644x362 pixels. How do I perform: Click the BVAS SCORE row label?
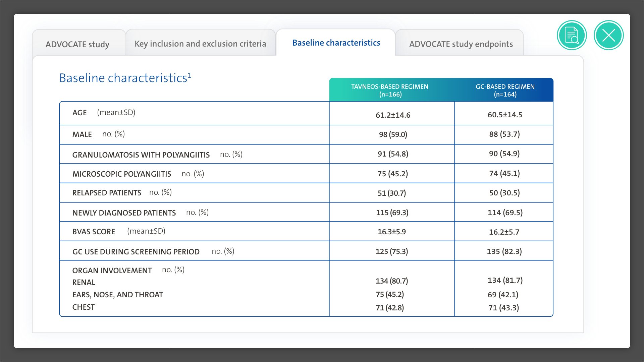coord(94,232)
